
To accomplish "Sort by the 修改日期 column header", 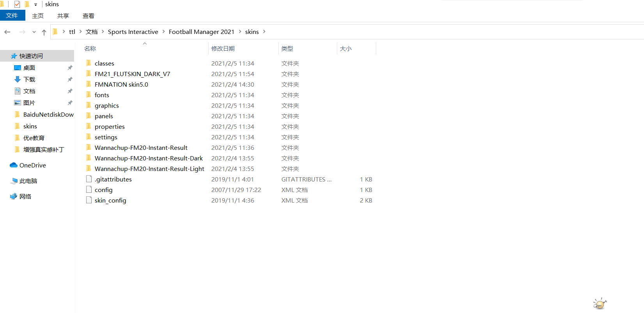I will click(x=223, y=48).
